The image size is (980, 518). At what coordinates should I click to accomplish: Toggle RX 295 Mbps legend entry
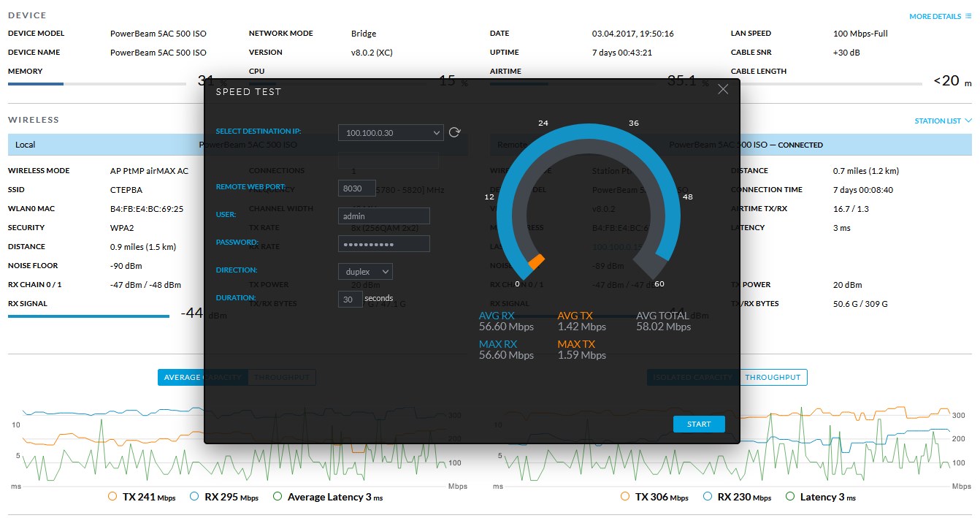(223, 497)
